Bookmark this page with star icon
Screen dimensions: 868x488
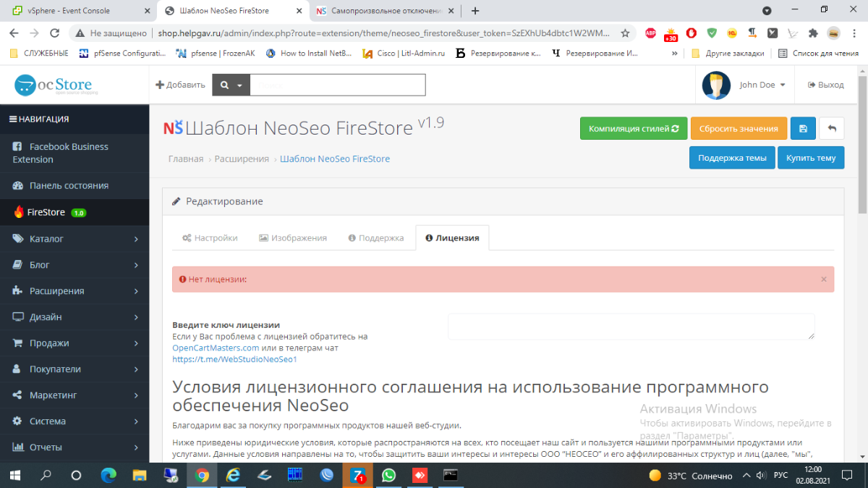click(x=625, y=33)
